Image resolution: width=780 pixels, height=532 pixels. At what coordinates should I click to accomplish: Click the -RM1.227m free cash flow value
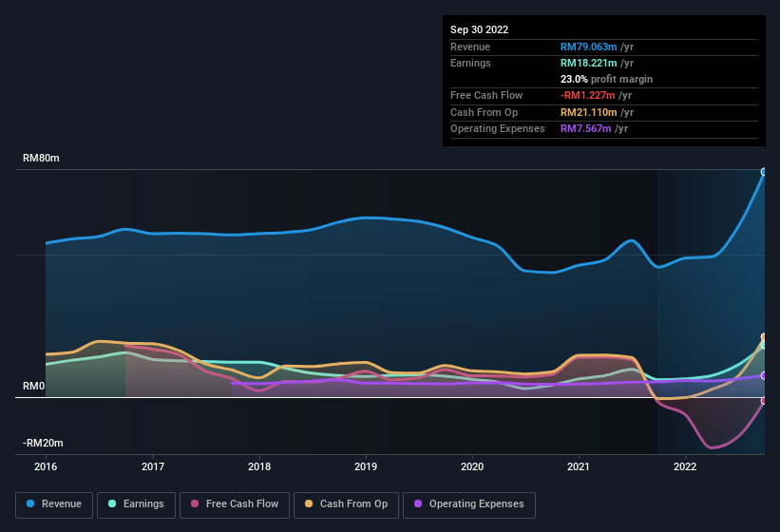point(588,95)
